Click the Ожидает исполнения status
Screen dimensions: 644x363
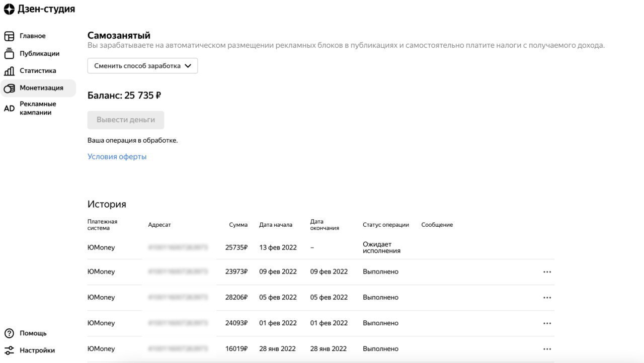pyautogui.click(x=381, y=247)
